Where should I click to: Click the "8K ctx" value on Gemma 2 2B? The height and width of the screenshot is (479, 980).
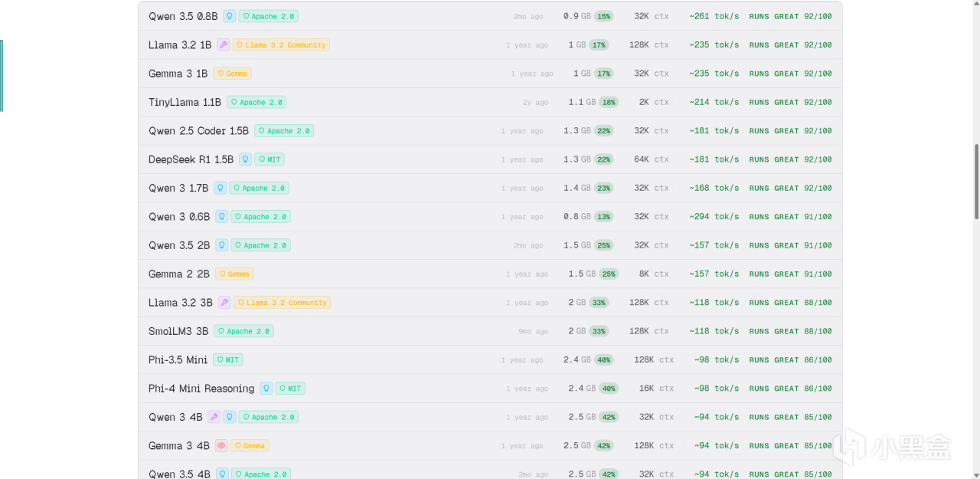pos(654,274)
